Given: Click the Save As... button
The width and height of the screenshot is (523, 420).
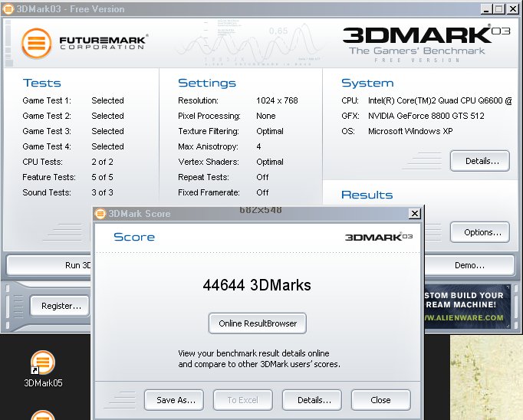Looking at the screenshot, I should coord(174,400).
